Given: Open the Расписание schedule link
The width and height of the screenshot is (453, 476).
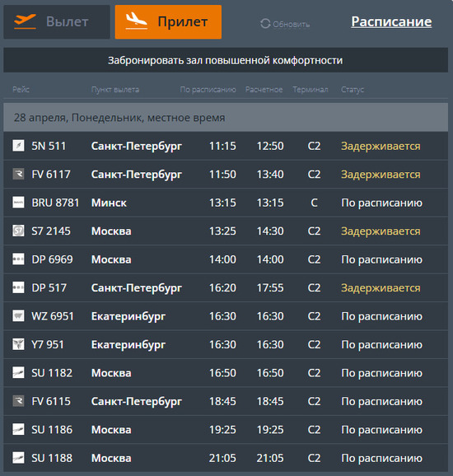Looking at the screenshot, I should pos(391,21).
